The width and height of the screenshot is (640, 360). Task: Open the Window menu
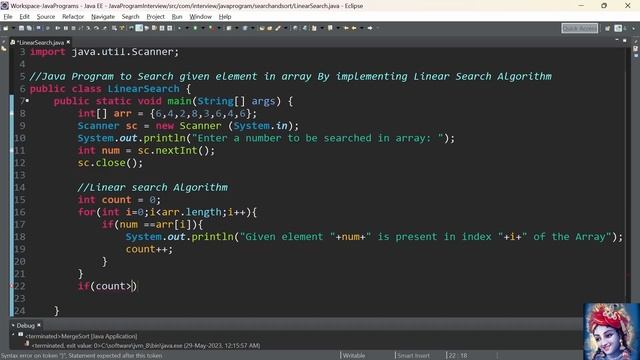[x=200, y=17]
